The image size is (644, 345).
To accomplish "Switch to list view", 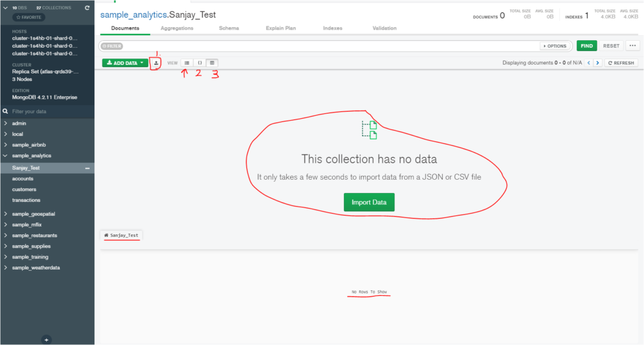I will [187, 63].
